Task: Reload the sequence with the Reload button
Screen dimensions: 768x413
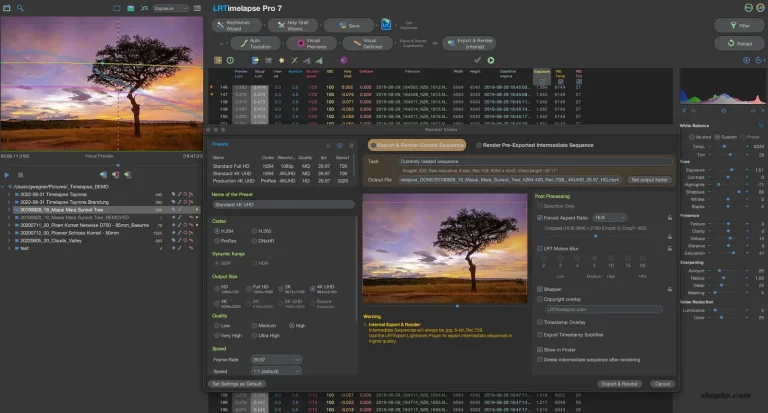Action: tap(738, 44)
